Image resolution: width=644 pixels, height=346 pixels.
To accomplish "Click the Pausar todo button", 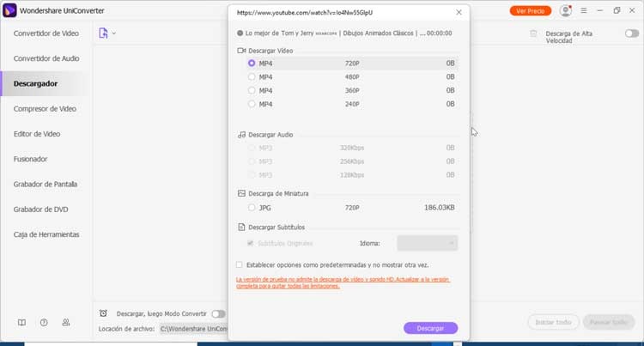I will tap(609, 322).
